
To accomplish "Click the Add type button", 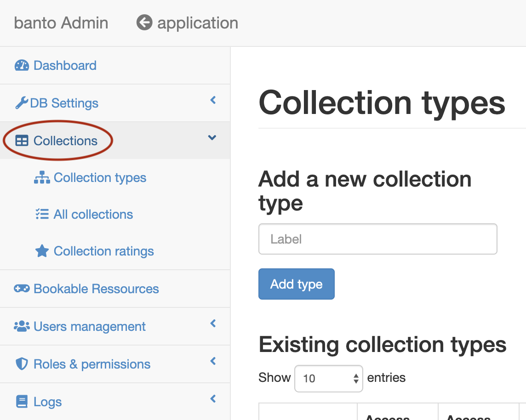I will (x=296, y=284).
